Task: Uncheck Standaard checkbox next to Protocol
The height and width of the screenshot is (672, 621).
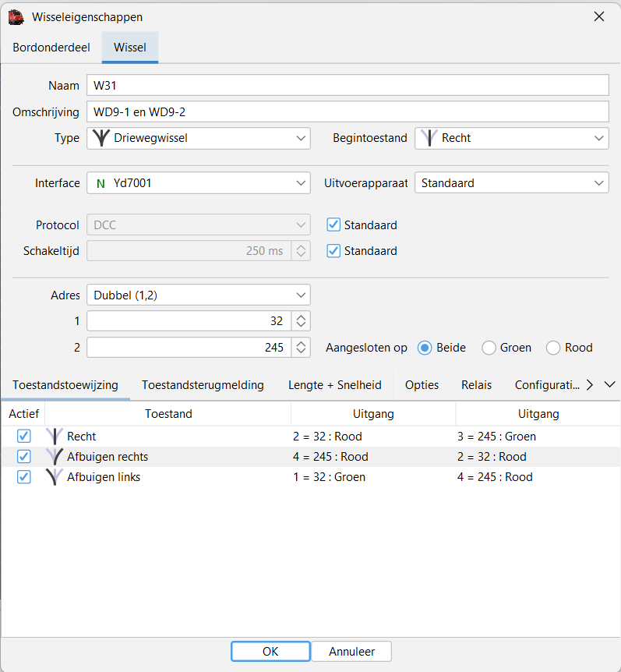Action: (x=333, y=225)
